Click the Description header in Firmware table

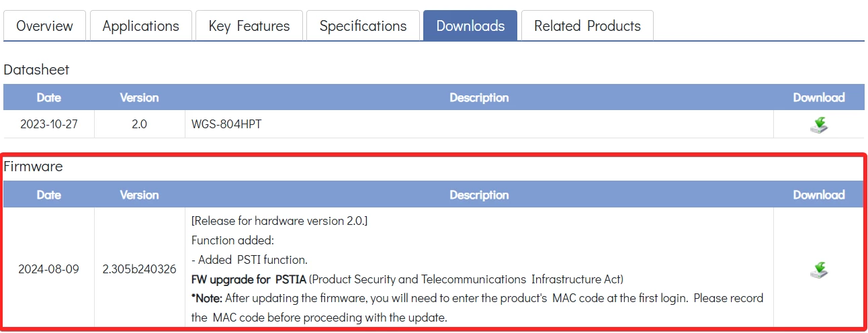479,195
